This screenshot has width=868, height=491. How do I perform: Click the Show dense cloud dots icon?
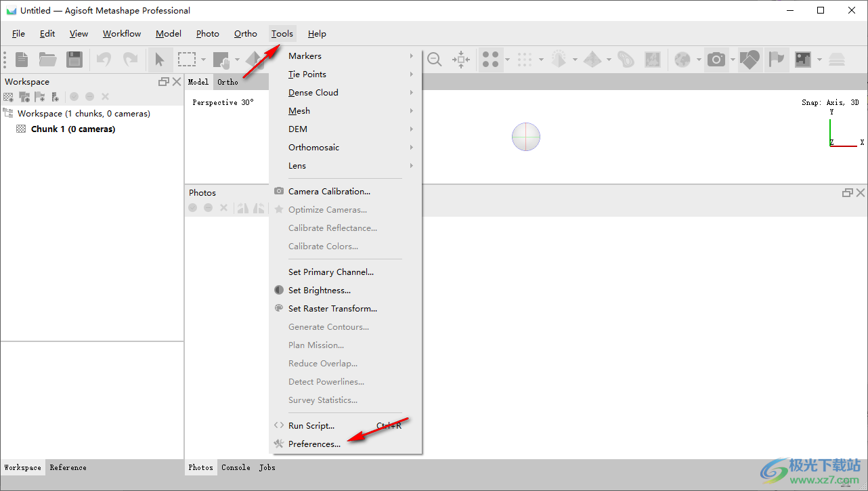click(x=525, y=60)
